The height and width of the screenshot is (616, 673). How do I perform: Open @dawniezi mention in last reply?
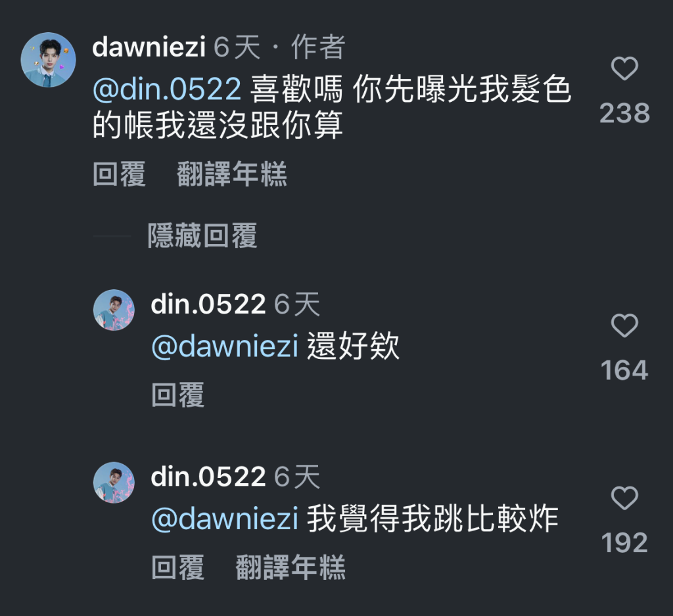(225, 519)
